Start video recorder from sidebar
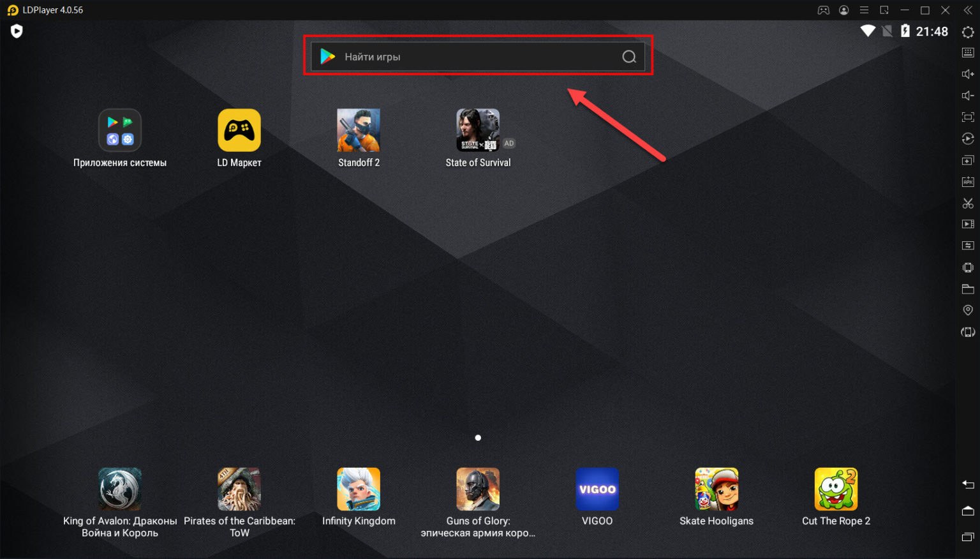 968,224
